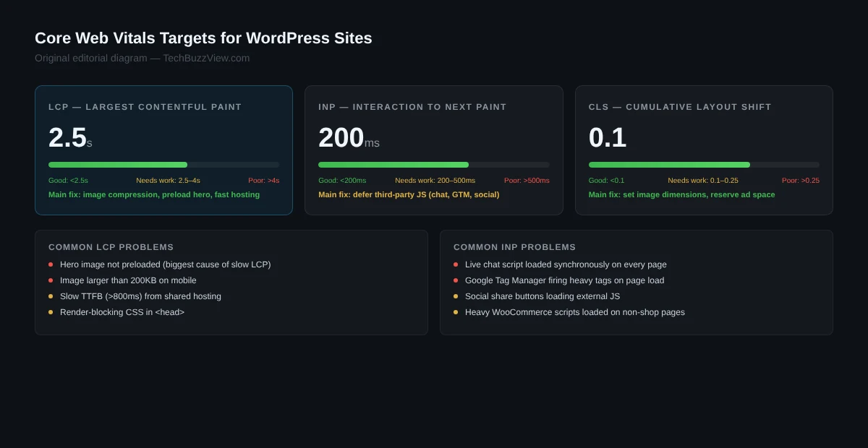Click red bullet beside 'Live chat script'
868x448 pixels.
tap(456, 264)
